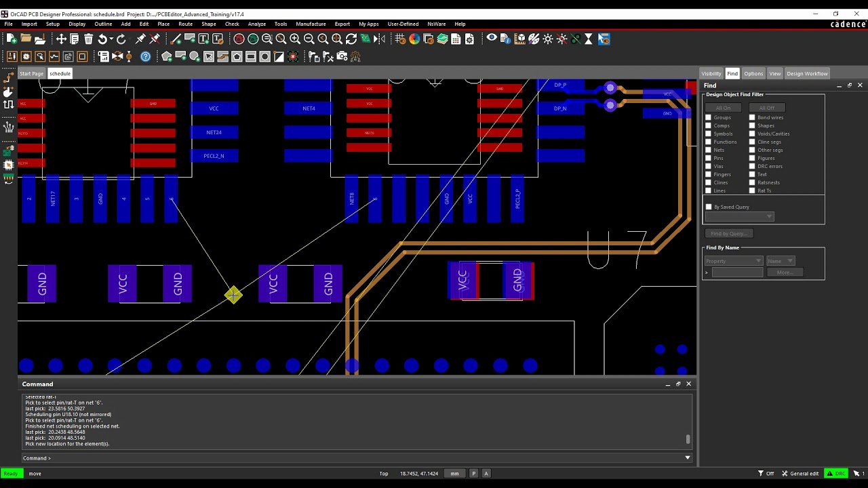The image size is (868, 488).
Task: Click the green layer stack cross-section icon
Action: point(443,39)
